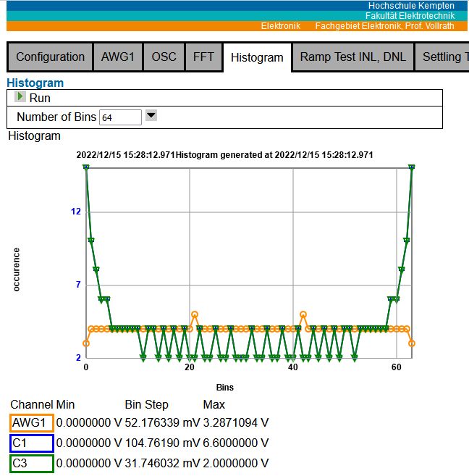Toggle the orange AWG1 channel box
This screenshot has width=469, height=476.
pos(32,422)
